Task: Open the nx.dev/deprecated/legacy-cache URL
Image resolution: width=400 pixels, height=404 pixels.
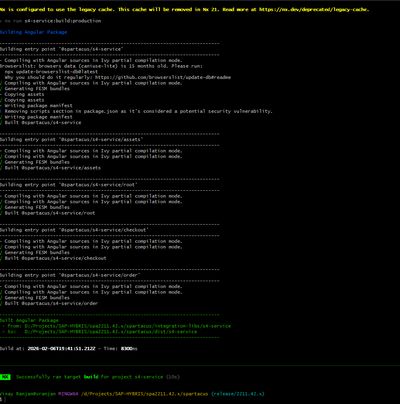Action: [314, 10]
